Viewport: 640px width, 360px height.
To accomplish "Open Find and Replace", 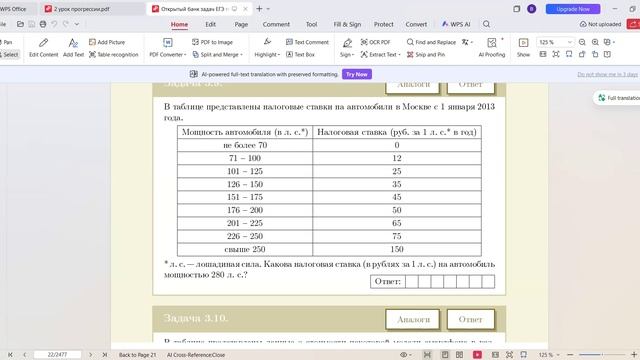I will (431, 42).
